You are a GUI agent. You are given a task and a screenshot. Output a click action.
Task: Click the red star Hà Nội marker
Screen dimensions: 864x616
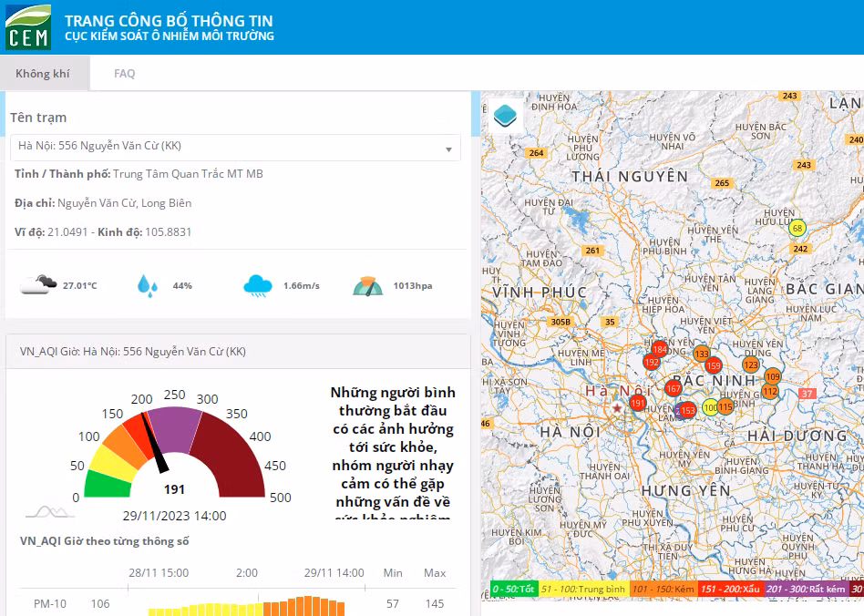[x=617, y=408]
